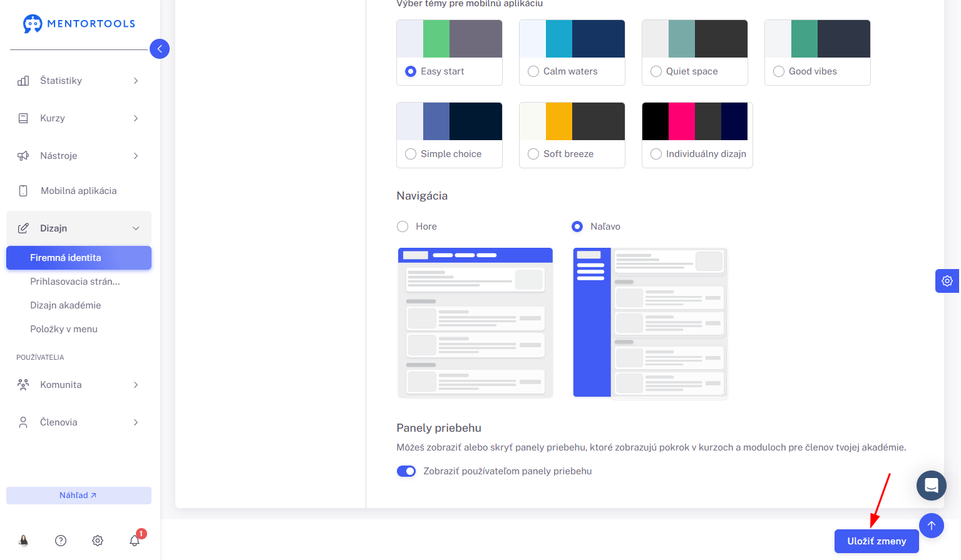The height and width of the screenshot is (560, 961).
Task: Click the Soft breeze color palette swatch
Action: click(572, 121)
